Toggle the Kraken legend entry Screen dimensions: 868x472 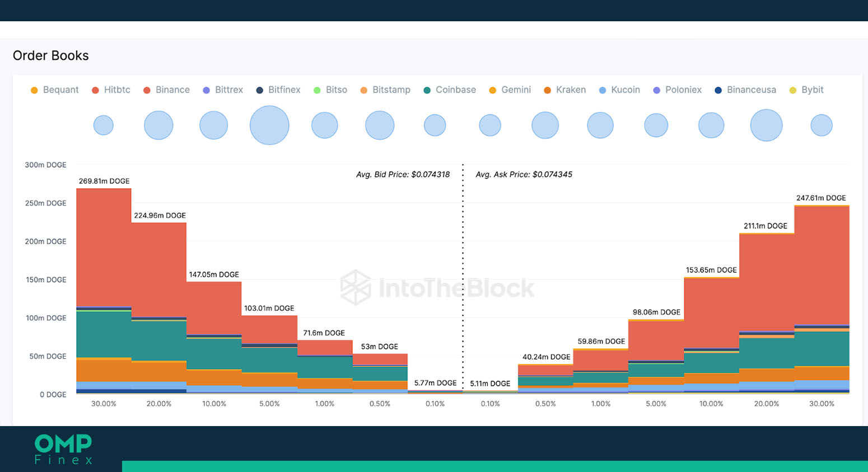click(565, 90)
